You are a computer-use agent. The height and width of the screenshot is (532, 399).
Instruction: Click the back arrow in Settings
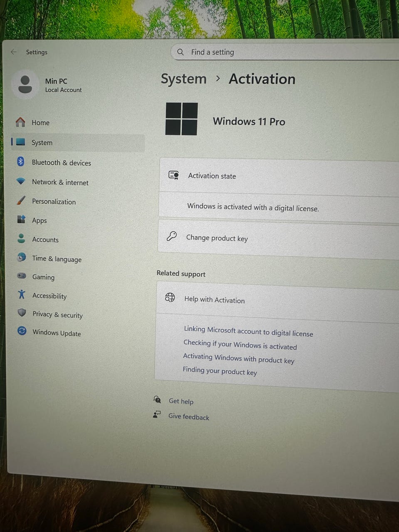pyautogui.click(x=14, y=52)
